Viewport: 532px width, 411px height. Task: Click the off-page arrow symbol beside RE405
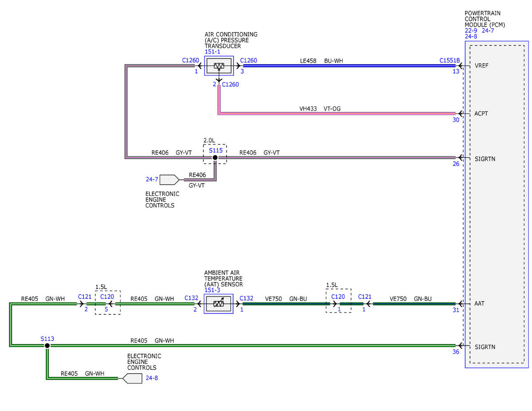[132, 378]
